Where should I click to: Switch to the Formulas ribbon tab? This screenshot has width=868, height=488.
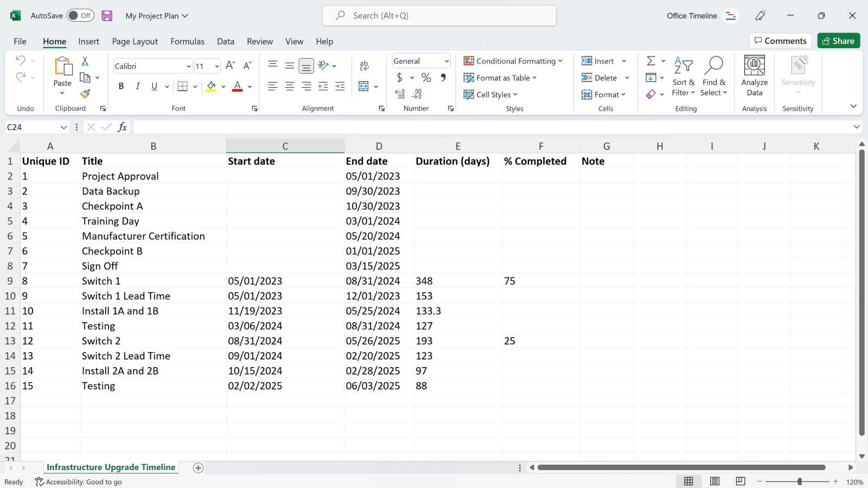pyautogui.click(x=187, y=41)
